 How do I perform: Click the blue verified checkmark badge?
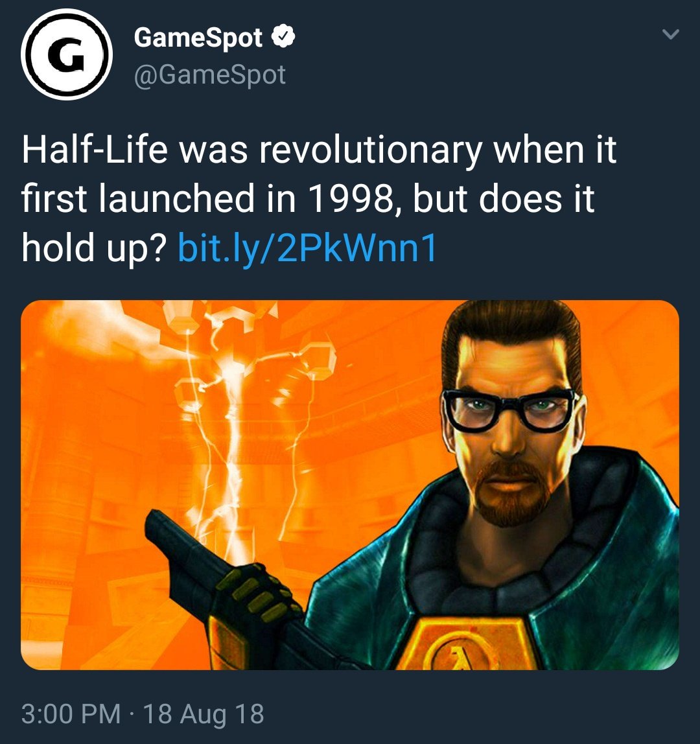point(283,36)
